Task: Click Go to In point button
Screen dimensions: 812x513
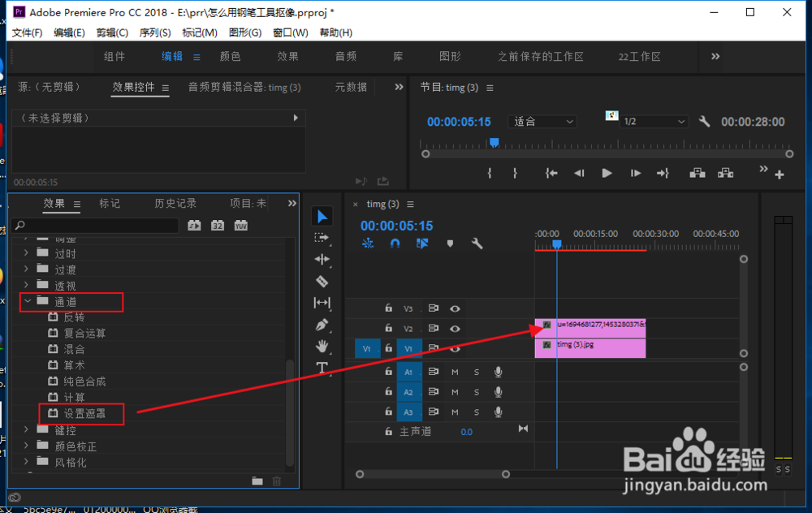Action: pos(551,174)
